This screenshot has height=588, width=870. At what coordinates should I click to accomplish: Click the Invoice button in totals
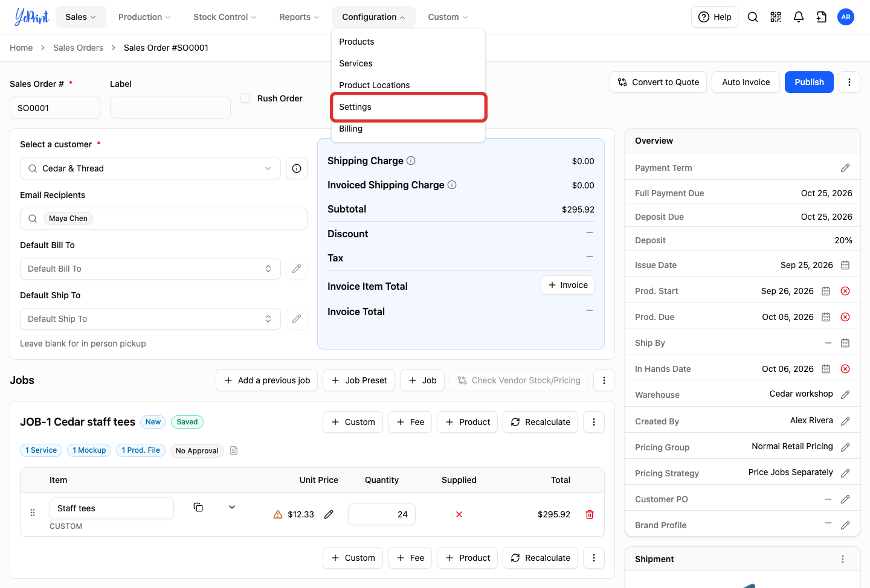click(567, 285)
